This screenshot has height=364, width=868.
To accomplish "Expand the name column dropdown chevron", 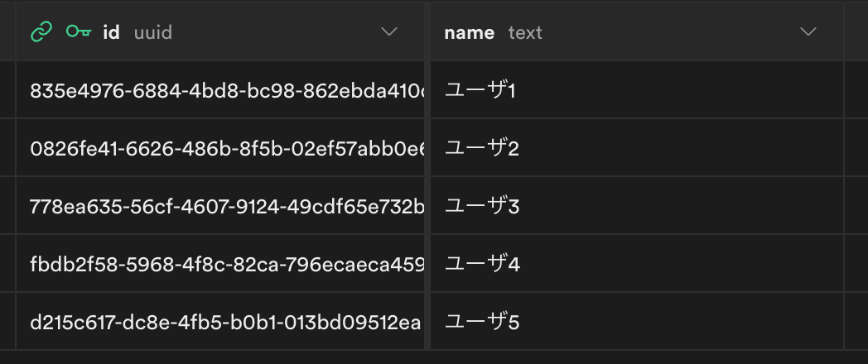I will coord(808,32).
